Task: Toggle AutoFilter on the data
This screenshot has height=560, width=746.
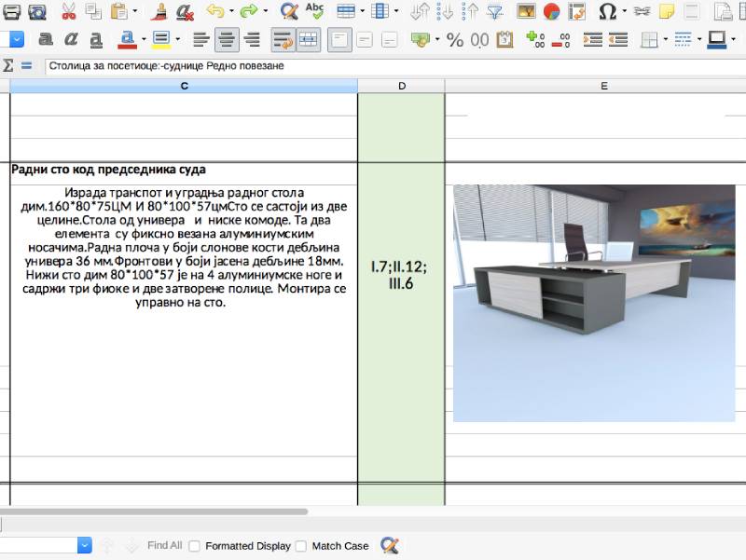Action: pyautogui.click(x=493, y=12)
